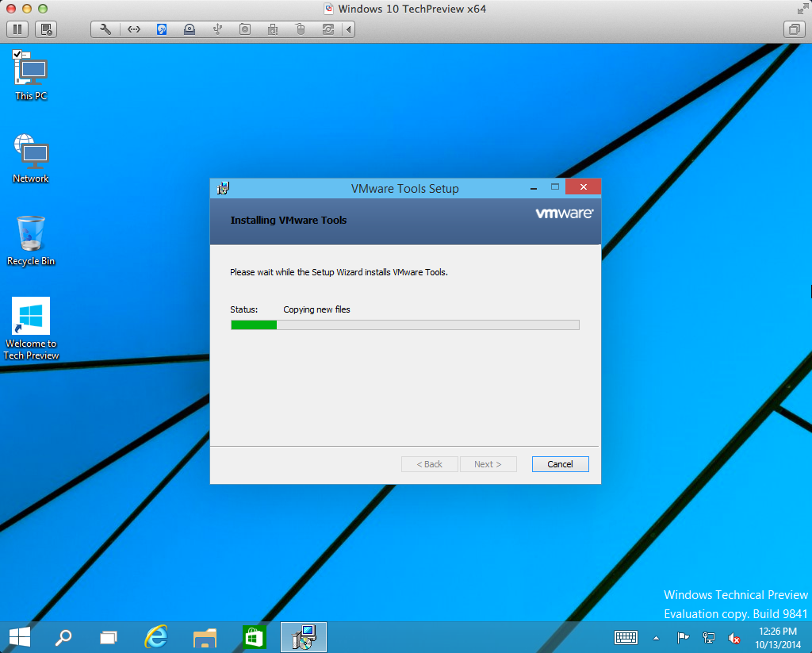Select Welcome to Tech Preview shortcut
Screen dimensions: 812x653
31,328
